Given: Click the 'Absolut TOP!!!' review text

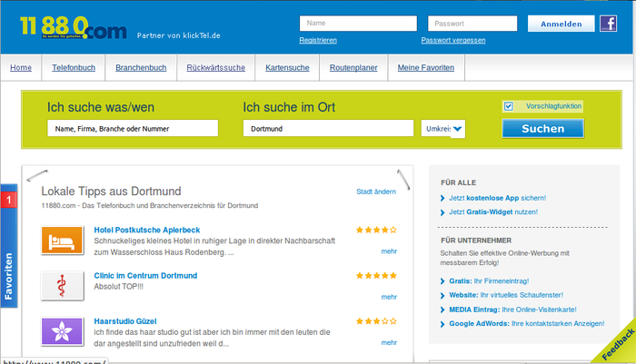Looking at the screenshot, I should tap(118, 287).
